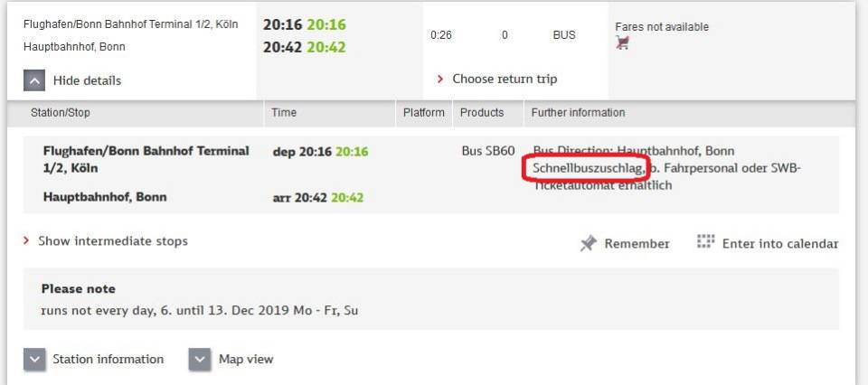Expand Station information chevron

34,359
